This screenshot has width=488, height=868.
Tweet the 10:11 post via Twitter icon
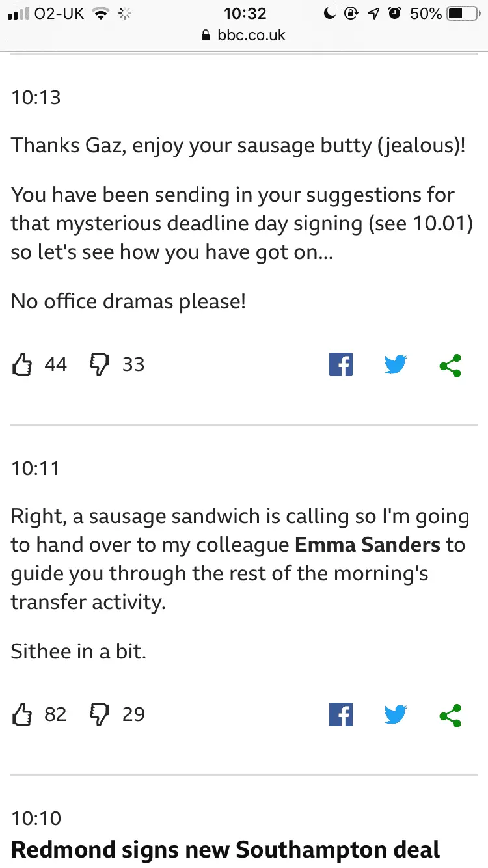(x=396, y=714)
